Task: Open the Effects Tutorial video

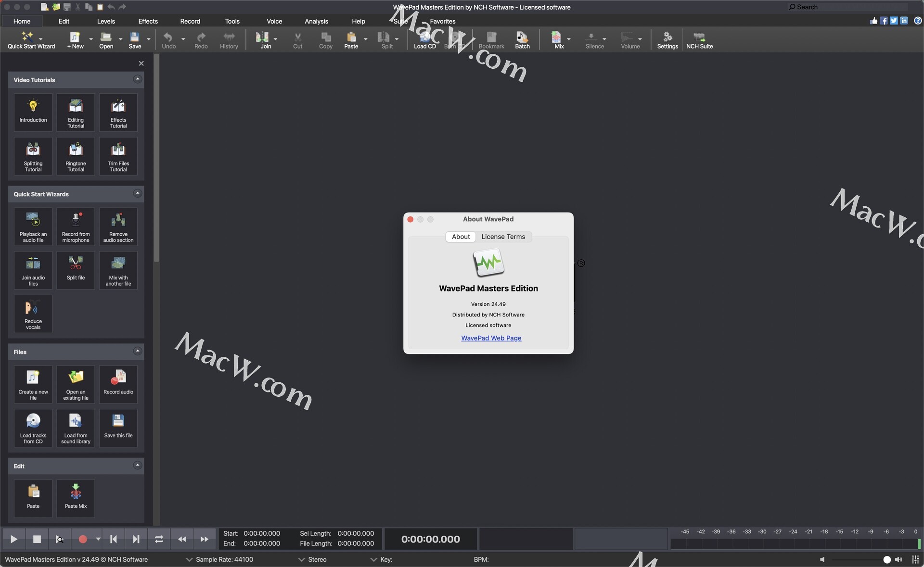Action: coord(118,113)
